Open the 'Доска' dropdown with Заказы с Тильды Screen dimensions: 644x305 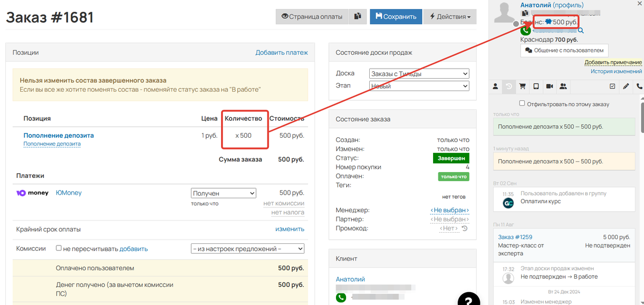point(419,73)
